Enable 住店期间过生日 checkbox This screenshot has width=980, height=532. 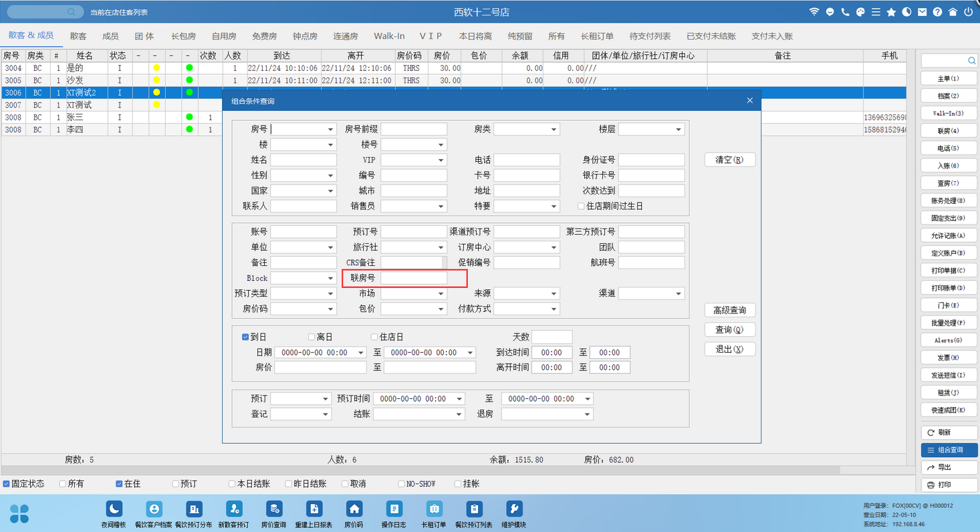581,207
